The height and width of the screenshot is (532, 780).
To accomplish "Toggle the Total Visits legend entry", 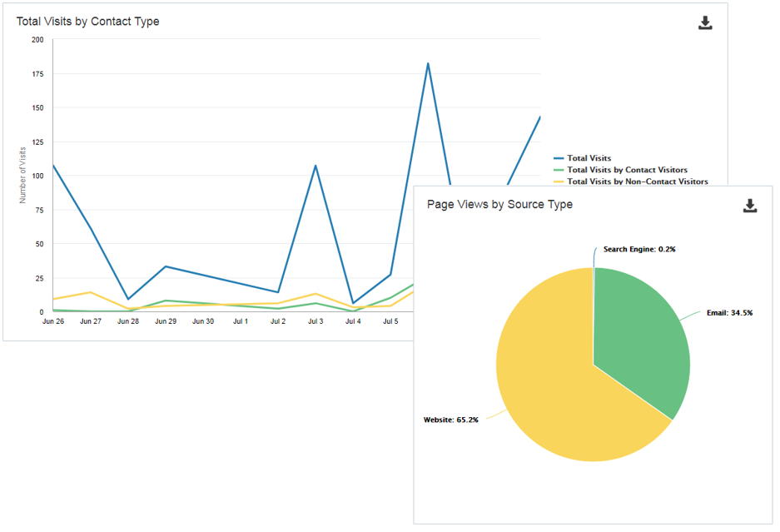I will coord(583,158).
